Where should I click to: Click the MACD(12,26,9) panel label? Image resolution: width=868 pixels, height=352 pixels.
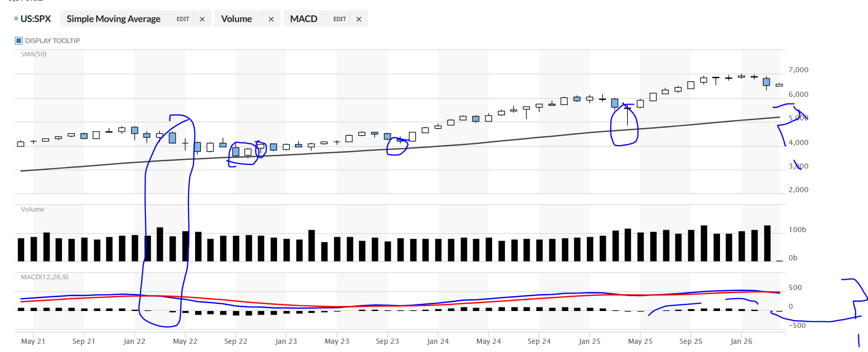click(45, 277)
